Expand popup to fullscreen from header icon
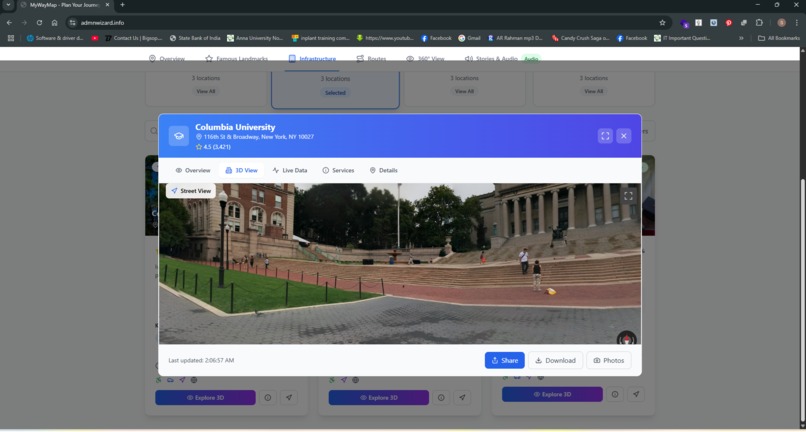This screenshot has height=432, width=806. point(605,136)
